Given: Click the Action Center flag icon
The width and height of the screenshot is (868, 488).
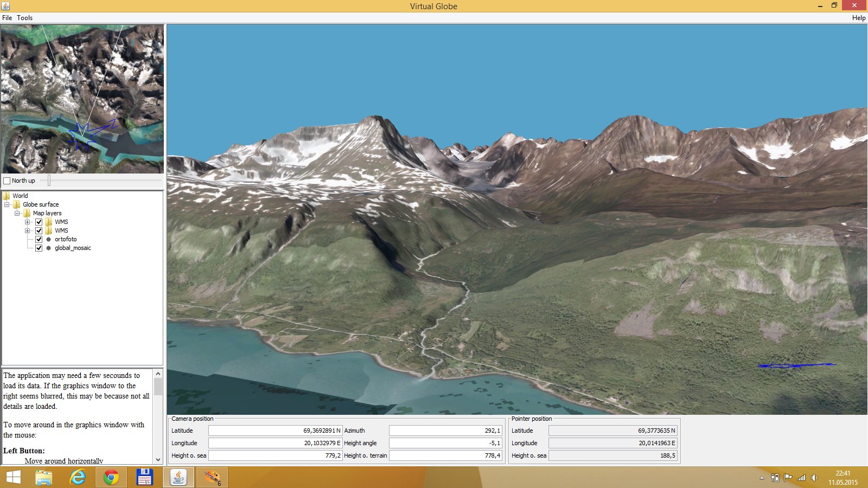Looking at the screenshot, I should (x=788, y=478).
